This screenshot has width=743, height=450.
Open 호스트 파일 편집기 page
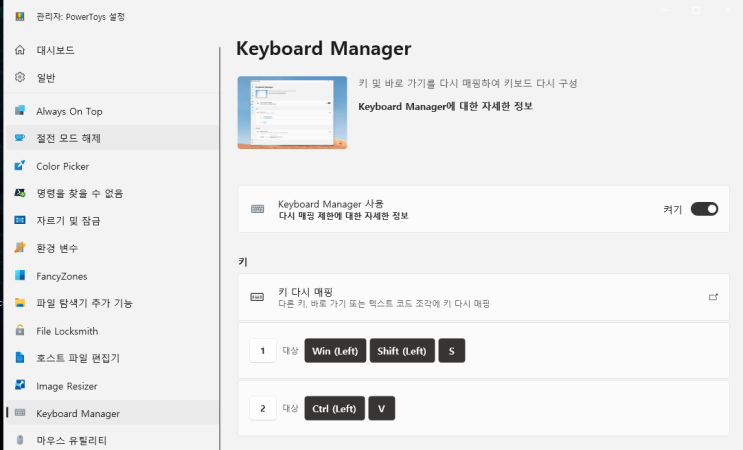[112, 358]
